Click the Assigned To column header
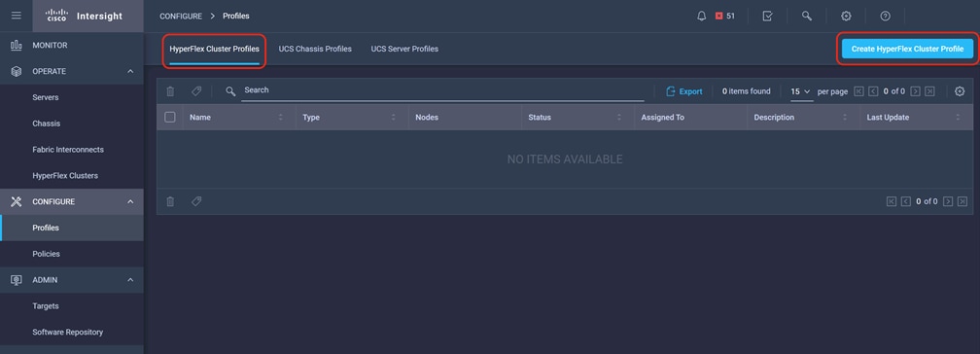 (690, 118)
